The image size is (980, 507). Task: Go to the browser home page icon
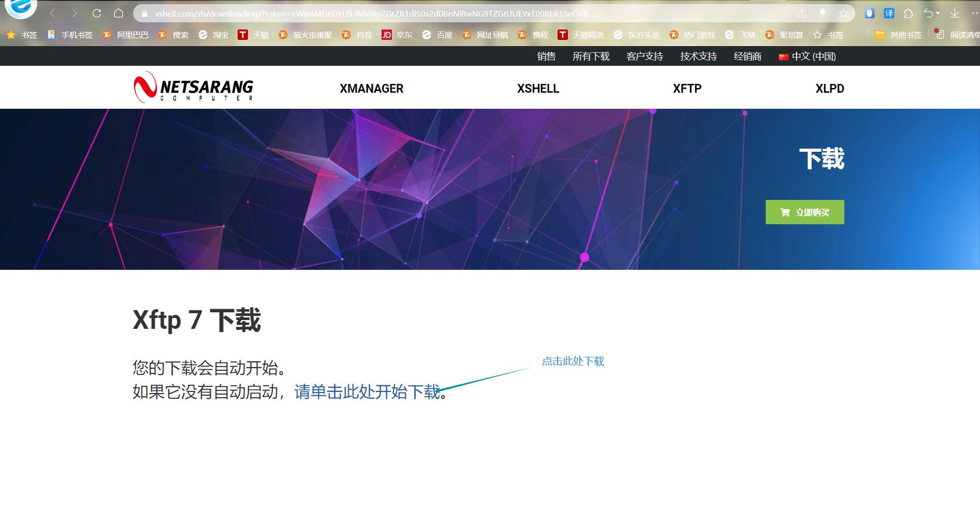click(119, 13)
